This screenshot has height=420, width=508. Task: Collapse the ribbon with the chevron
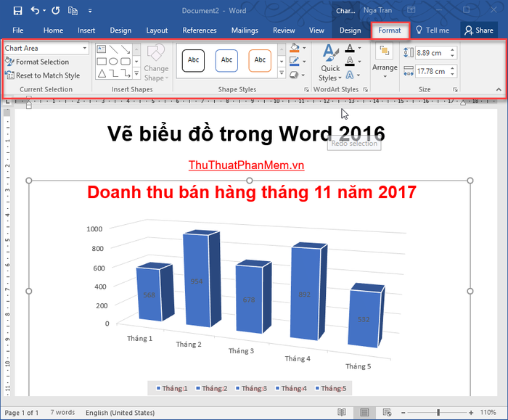499,89
